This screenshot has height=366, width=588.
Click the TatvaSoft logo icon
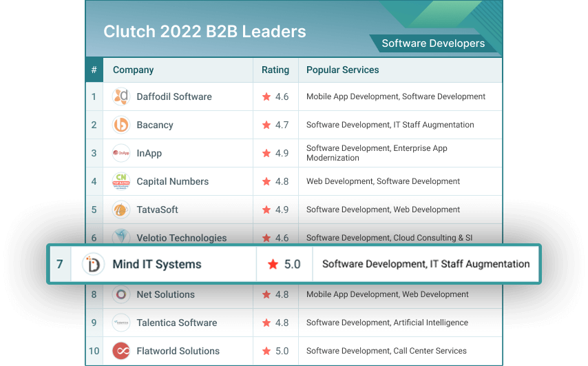[121, 210]
